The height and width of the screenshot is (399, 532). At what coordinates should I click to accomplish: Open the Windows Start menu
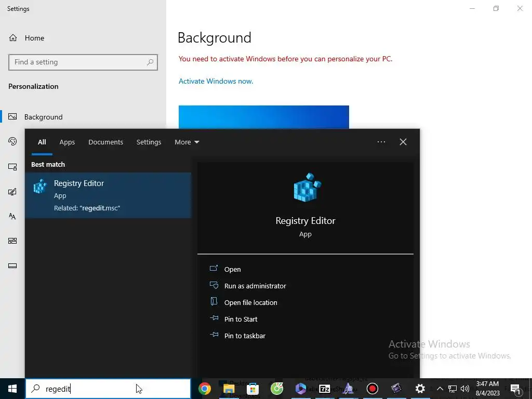(12, 389)
